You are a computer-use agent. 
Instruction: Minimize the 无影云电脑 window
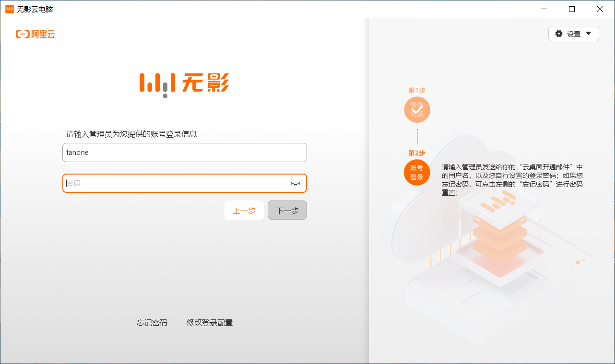(544, 9)
